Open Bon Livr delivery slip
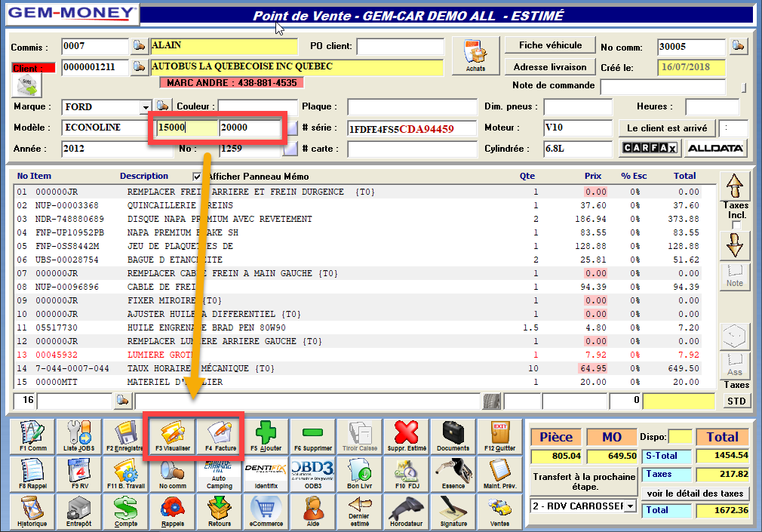 click(360, 473)
